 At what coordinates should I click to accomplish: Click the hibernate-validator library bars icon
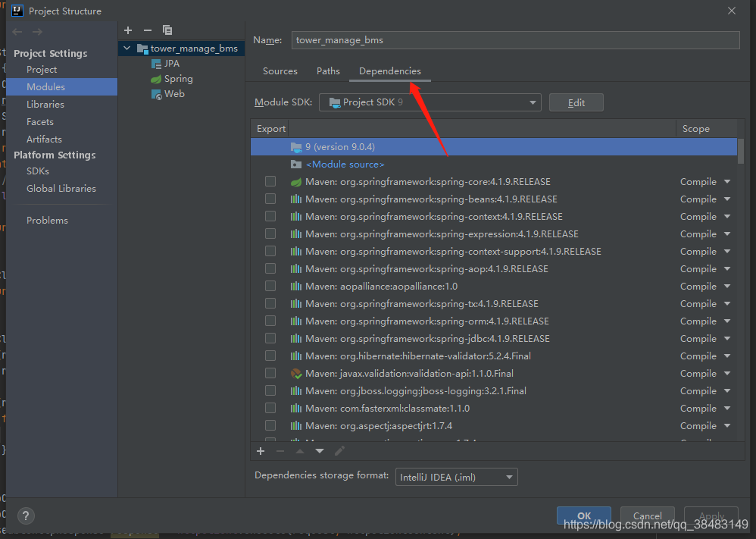point(296,356)
